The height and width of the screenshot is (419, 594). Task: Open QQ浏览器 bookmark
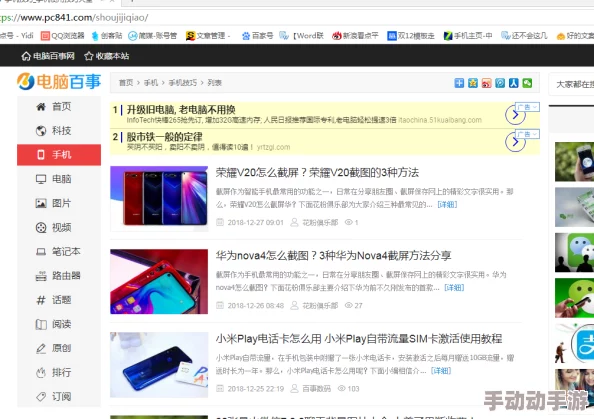point(63,36)
